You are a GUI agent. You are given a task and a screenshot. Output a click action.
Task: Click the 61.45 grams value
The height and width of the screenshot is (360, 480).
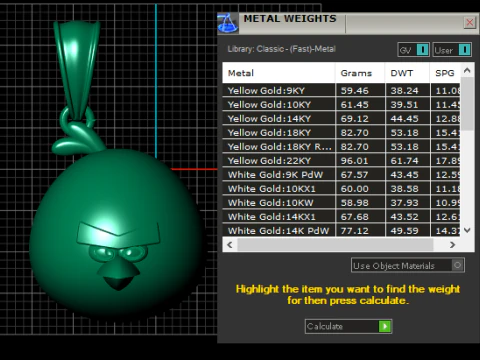tap(354, 105)
